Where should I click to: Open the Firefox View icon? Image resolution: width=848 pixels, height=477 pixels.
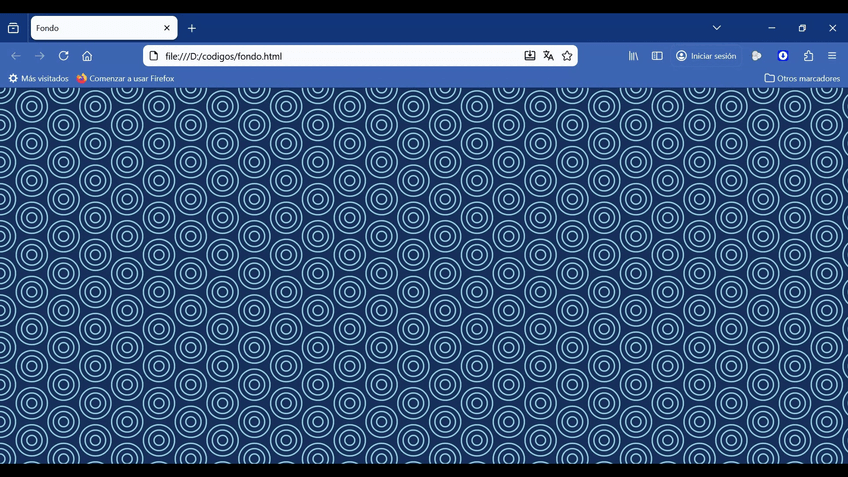tap(13, 28)
